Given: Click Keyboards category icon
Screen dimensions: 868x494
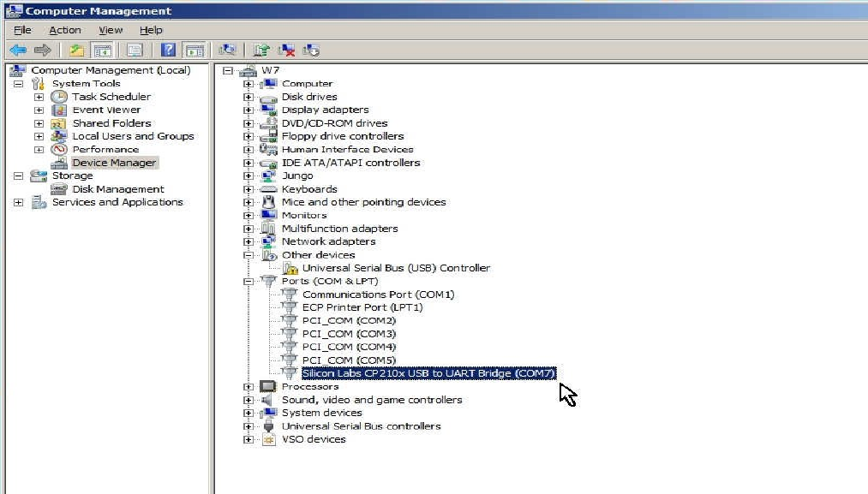Looking at the screenshot, I should 268,189.
